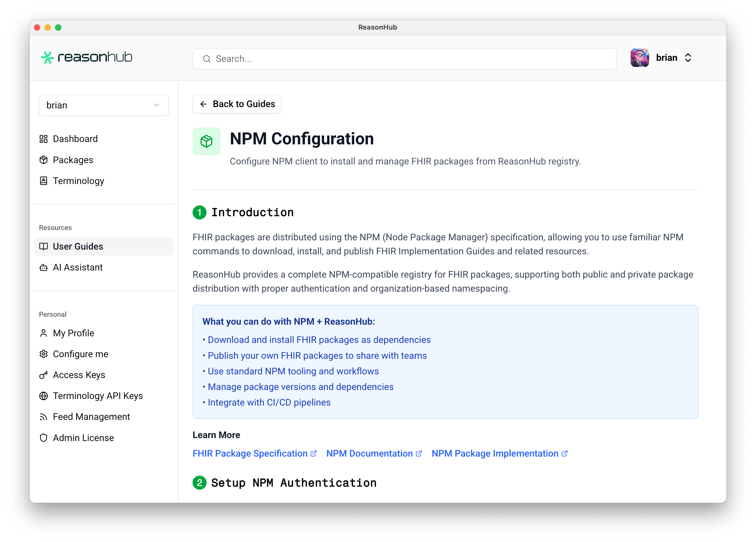Open the brian organization dropdown
Viewport: 756px width, 542px height.
coord(104,105)
